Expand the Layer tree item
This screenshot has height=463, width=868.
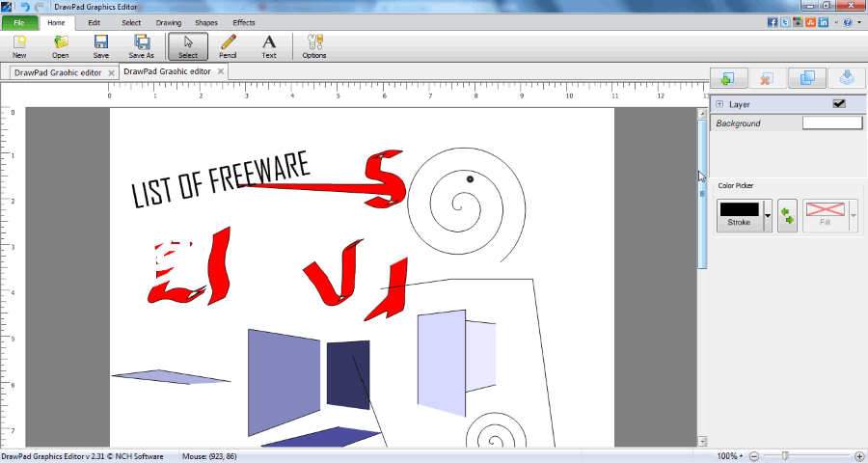click(719, 104)
